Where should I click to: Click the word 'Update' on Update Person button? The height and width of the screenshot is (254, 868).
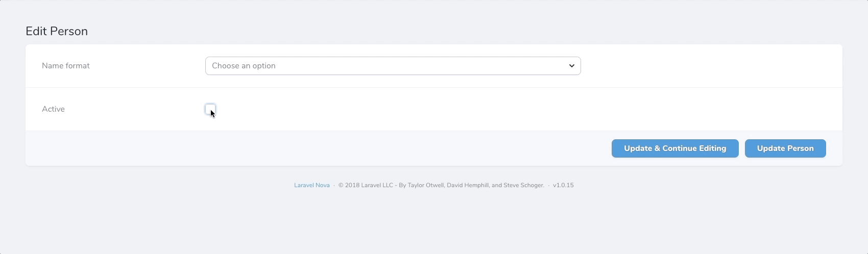[x=770, y=148]
